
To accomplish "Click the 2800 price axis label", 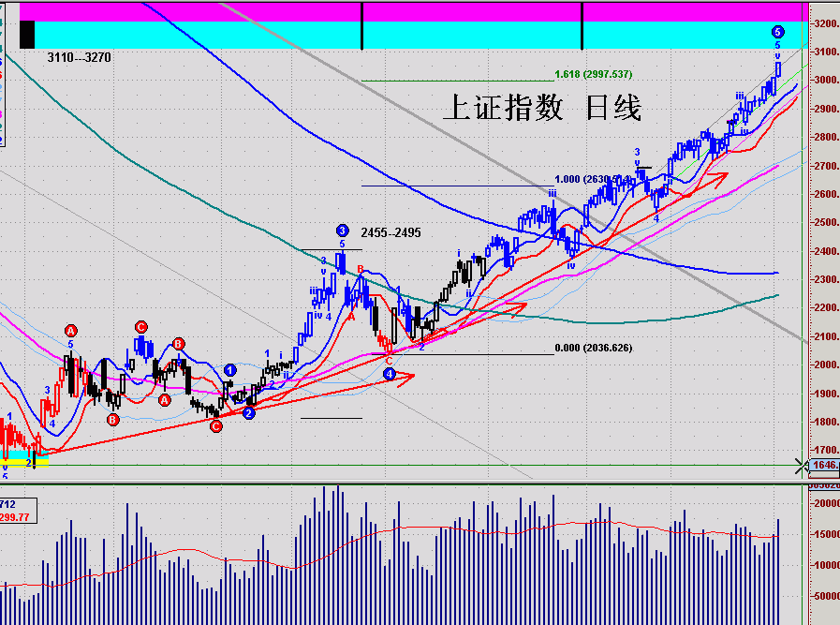I will click(826, 137).
